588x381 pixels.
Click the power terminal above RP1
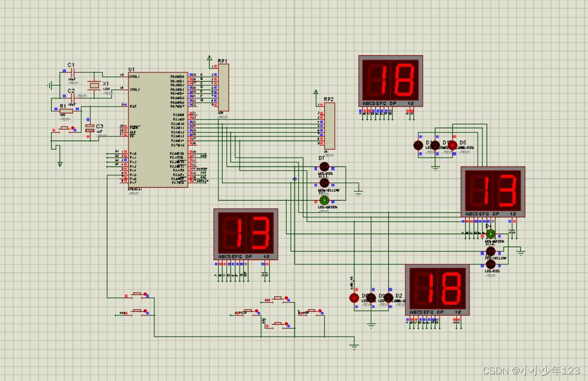click(209, 58)
